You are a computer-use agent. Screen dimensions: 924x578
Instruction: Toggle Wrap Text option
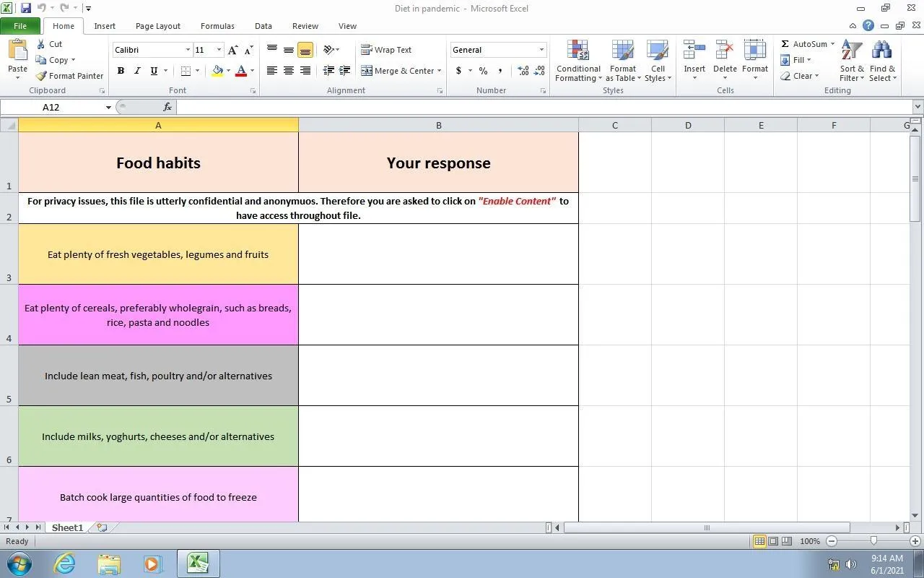[386, 50]
